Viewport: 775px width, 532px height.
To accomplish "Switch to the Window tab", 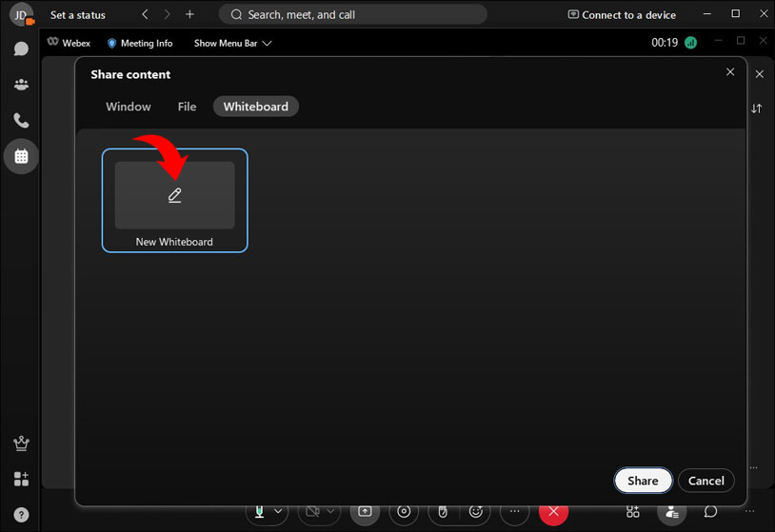I will (128, 107).
